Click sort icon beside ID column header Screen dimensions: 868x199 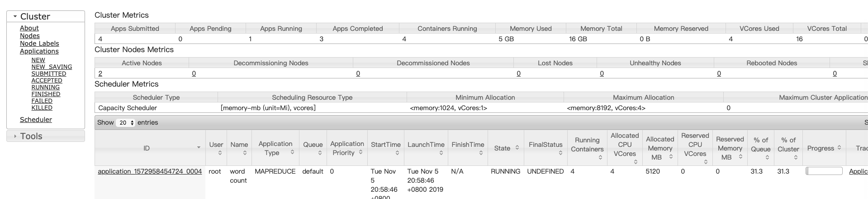pyautogui.click(x=199, y=148)
